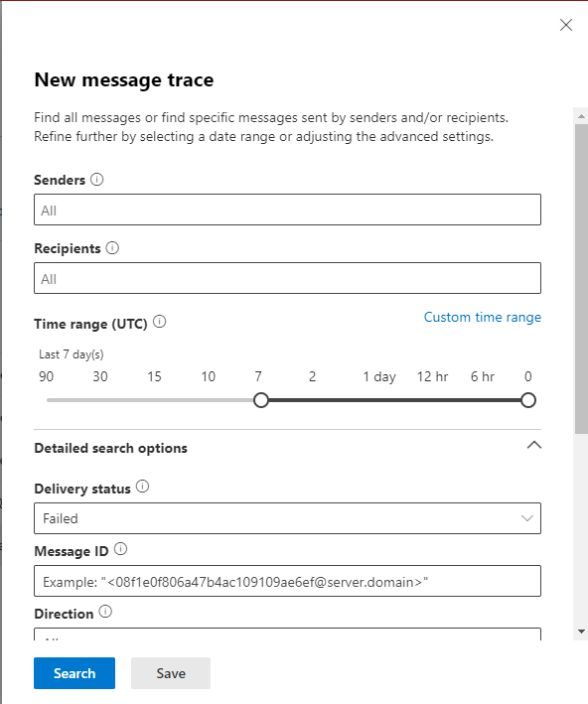Collapse the Detailed search options section
Image resolution: width=588 pixels, height=704 pixels.
534,446
